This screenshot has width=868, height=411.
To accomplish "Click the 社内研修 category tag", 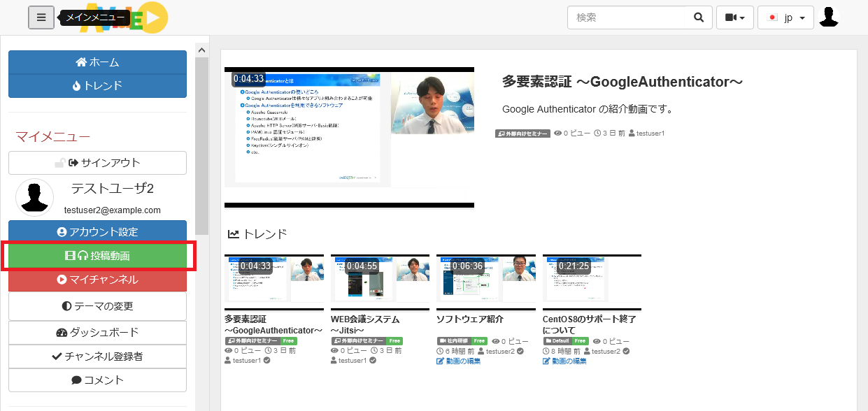I will coord(453,341).
